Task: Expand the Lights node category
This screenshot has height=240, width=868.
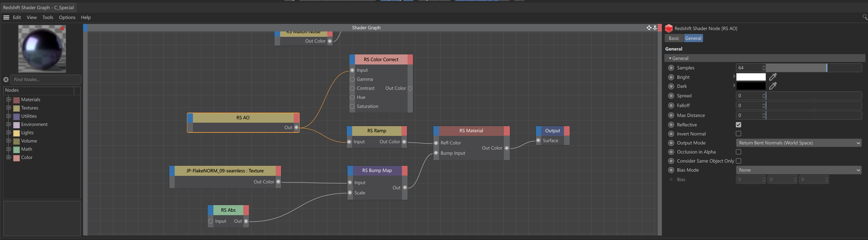Action: tap(9, 132)
